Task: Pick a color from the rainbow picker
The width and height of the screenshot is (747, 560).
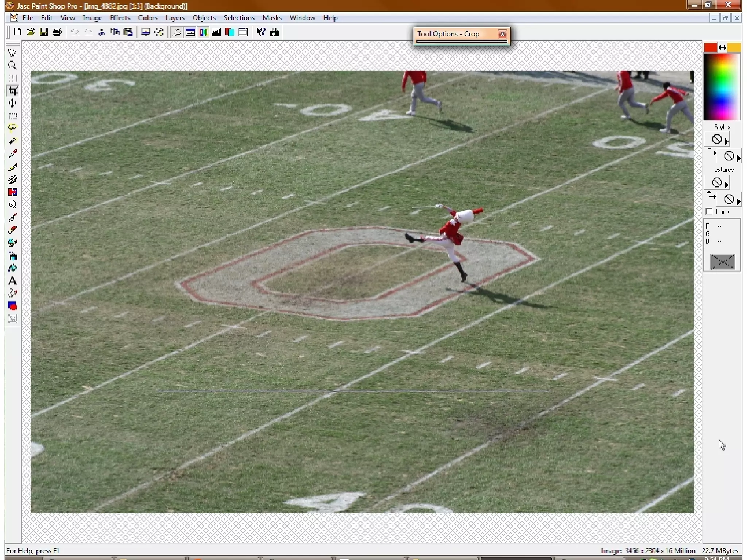Action: point(721,87)
